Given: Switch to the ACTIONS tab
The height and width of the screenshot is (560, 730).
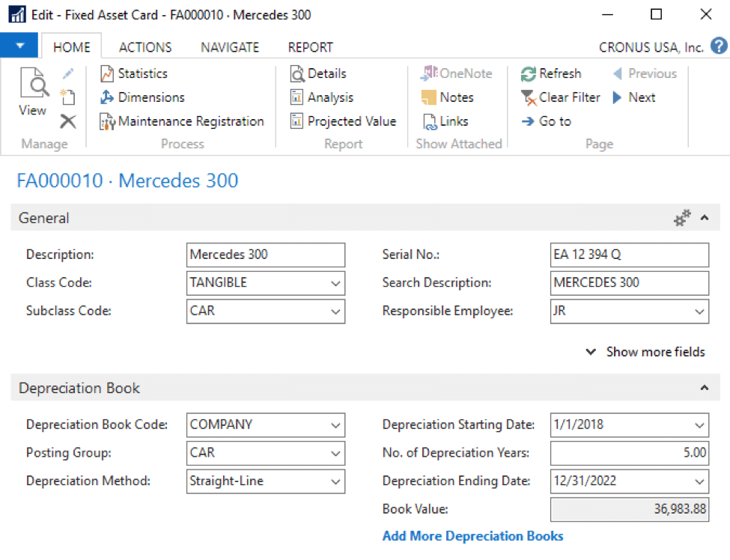Looking at the screenshot, I should [x=145, y=47].
